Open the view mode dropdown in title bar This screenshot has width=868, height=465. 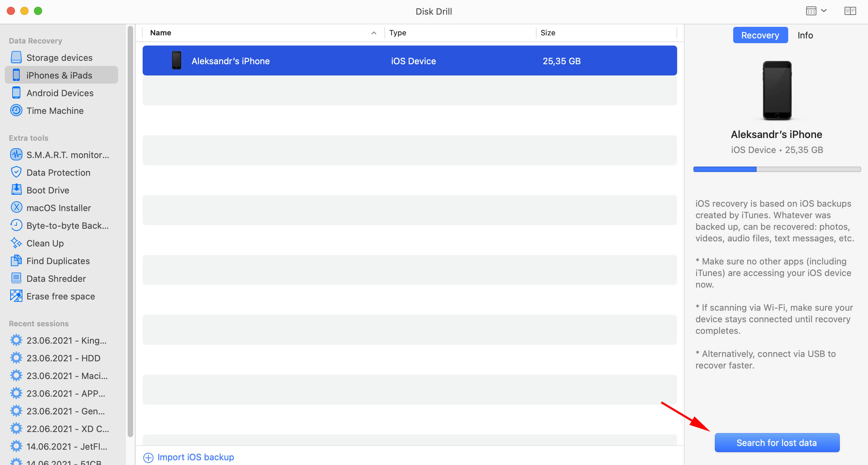click(816, 11)
